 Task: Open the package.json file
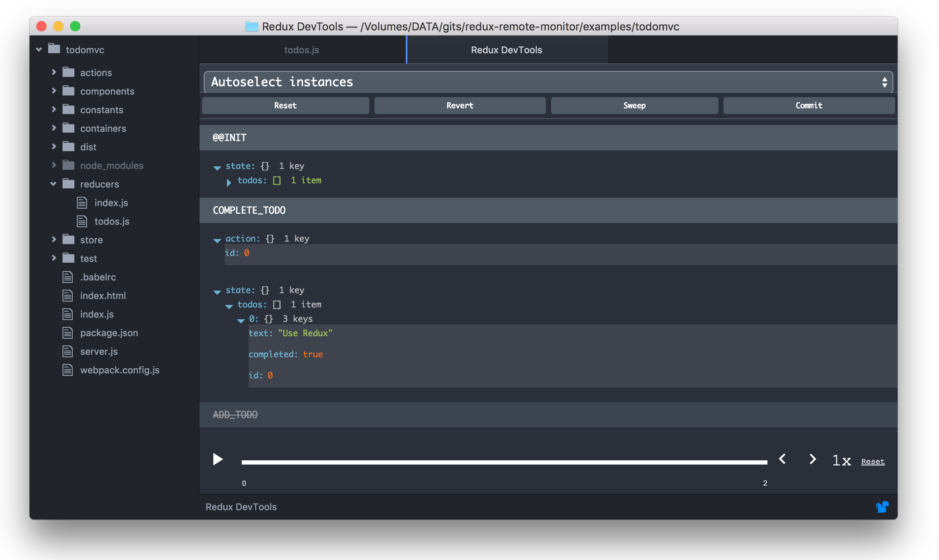[109, 333]
